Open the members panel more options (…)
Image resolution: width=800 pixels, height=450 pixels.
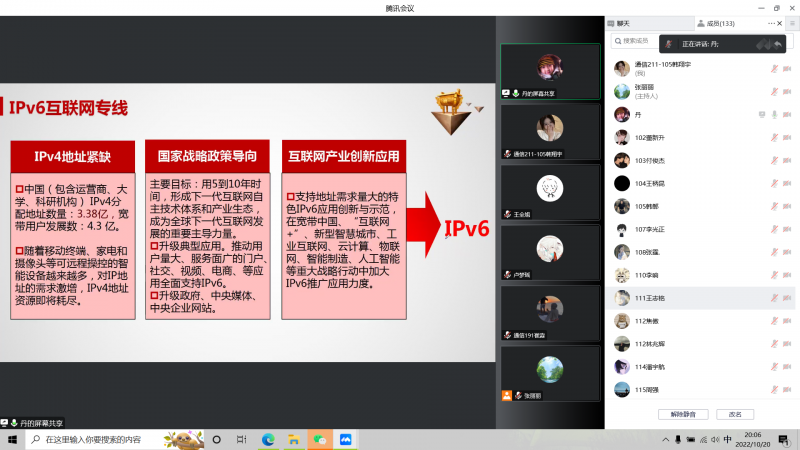(771, 23)
